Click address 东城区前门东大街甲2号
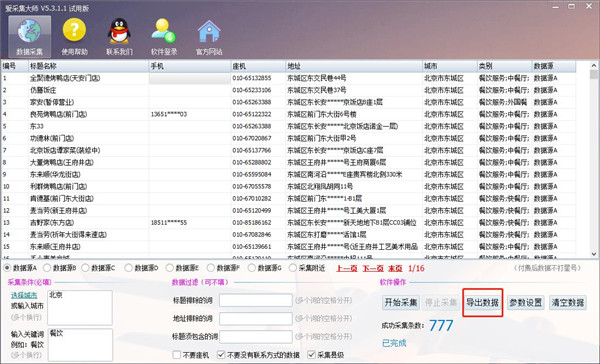The width and height of the screenshot is (600, 364). click(322, 138)
